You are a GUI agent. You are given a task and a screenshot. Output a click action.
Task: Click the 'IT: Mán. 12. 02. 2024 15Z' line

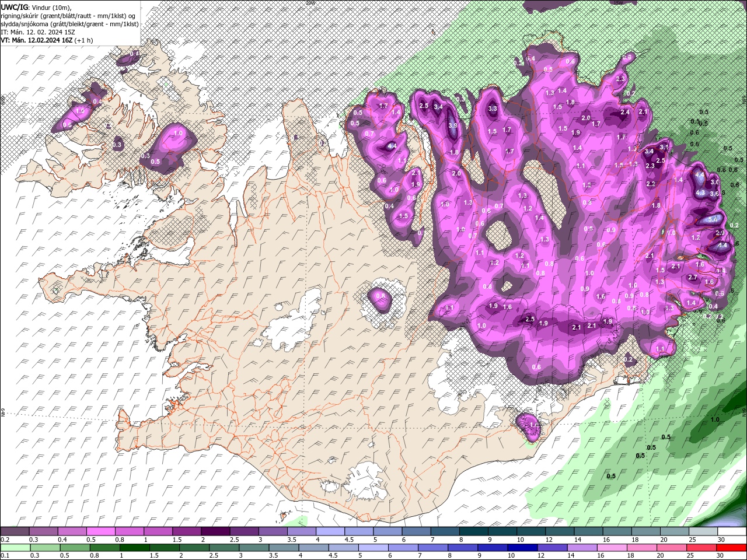[x=38, y=32]
